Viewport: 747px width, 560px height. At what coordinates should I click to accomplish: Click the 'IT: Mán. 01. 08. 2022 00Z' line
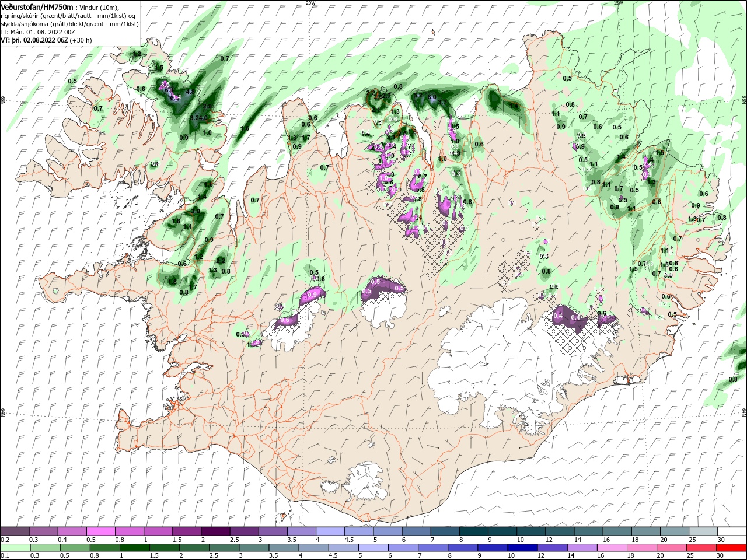pos(39,32)
